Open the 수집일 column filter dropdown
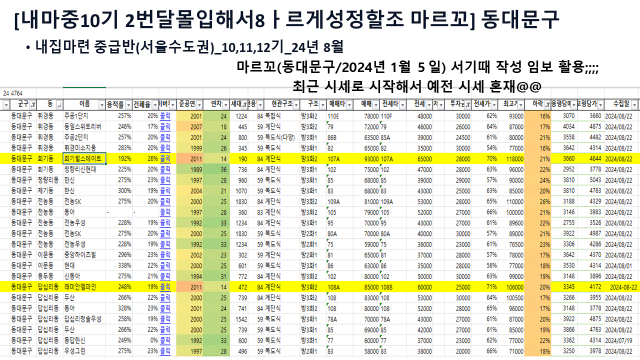The width and height of the screenshot is (640, 360). [x=634, y=105]
